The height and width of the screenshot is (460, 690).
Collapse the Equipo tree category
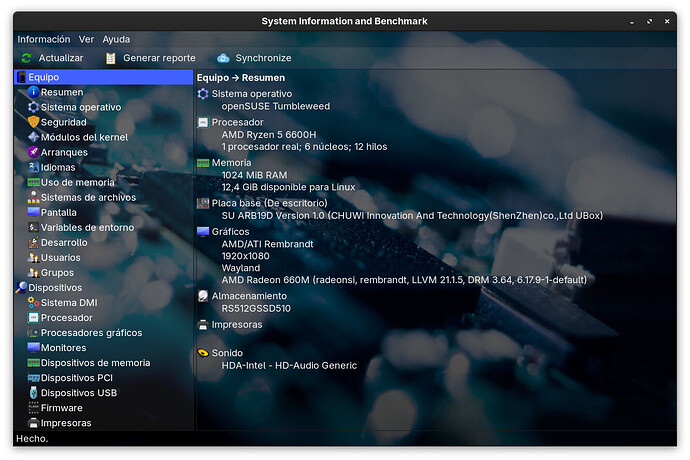tap(21, 77)
